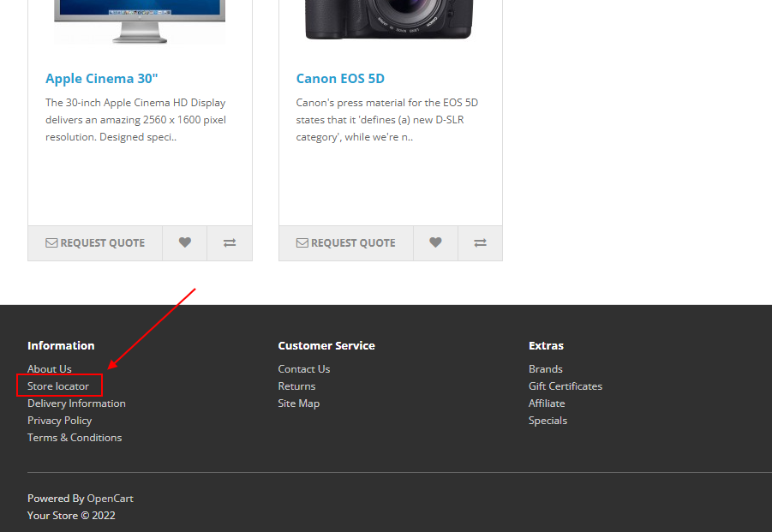Screen dimensions: 772x532
Task: Click the Canon camera product image
Action: [x=389, y=20]
